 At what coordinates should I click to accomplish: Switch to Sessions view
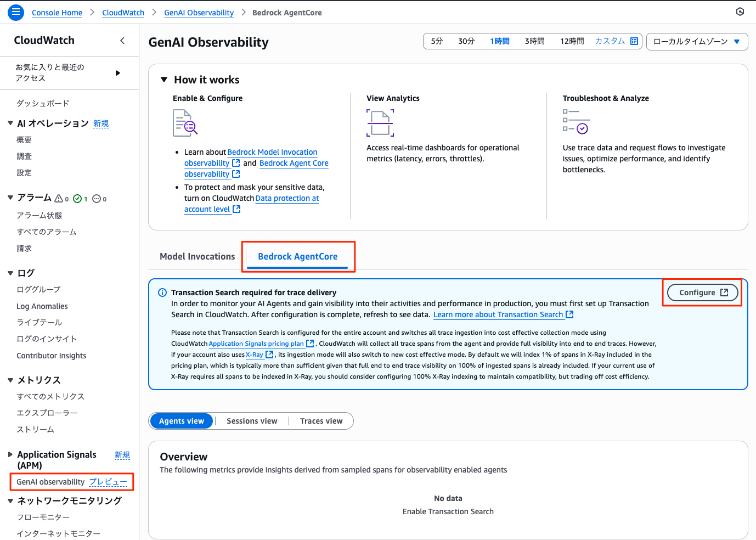(252, 421)
